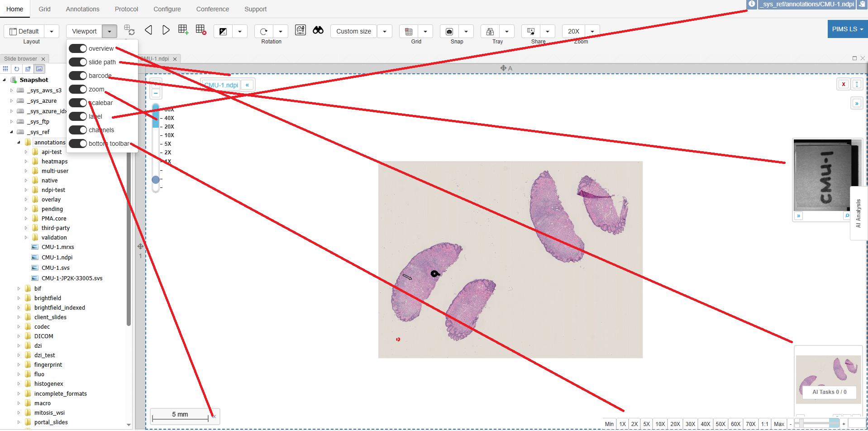This screenshot has width=868, height=431.
Task: Expand the heatmaps folder in tree
Action: (26, 162)
